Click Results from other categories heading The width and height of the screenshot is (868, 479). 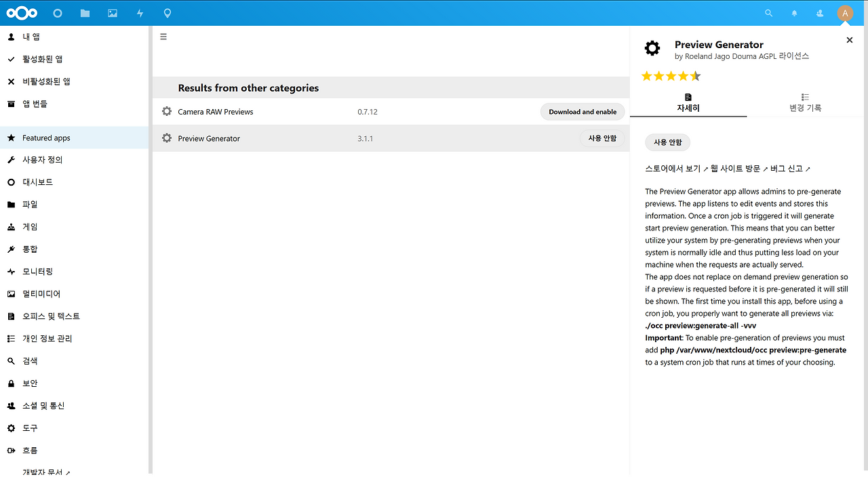coord(248,88)
